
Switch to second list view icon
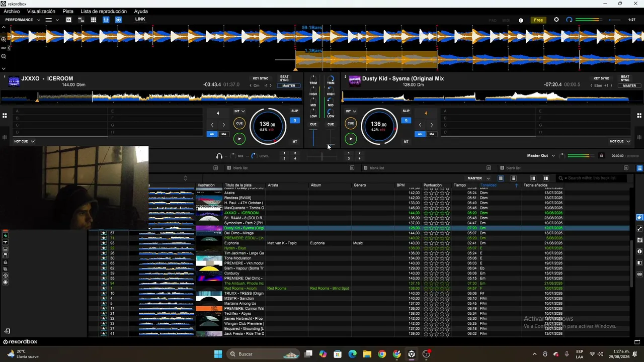[513, 178]
